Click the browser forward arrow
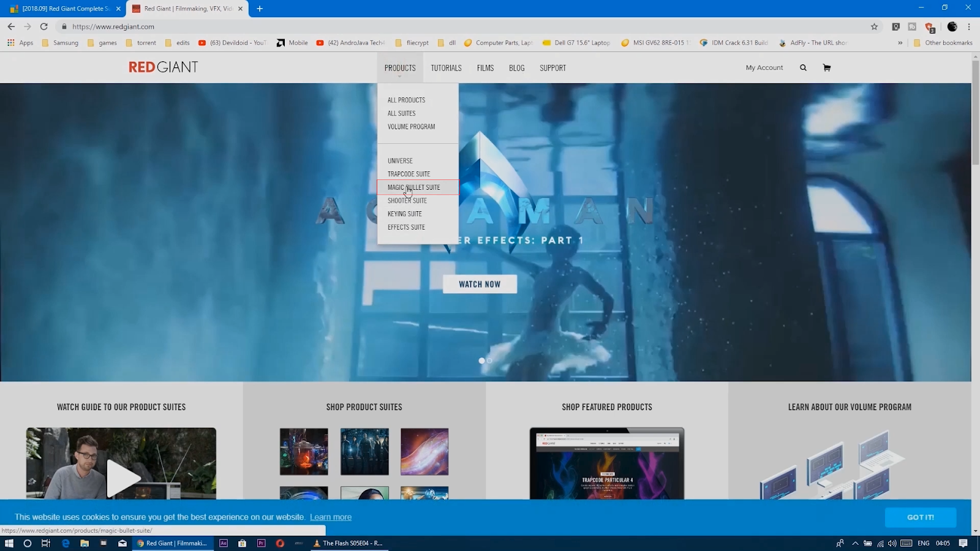Viewport: 980px width, 551px height. [x=28, y=26]
